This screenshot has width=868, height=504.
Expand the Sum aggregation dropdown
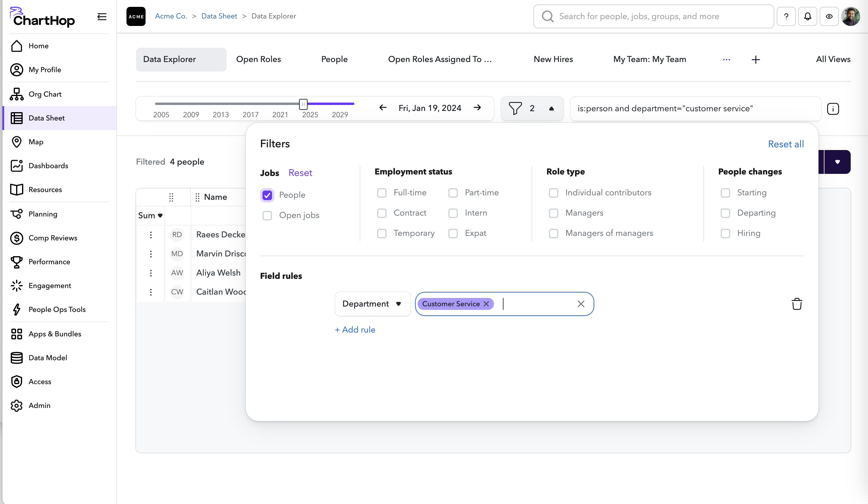click(150, 216)
